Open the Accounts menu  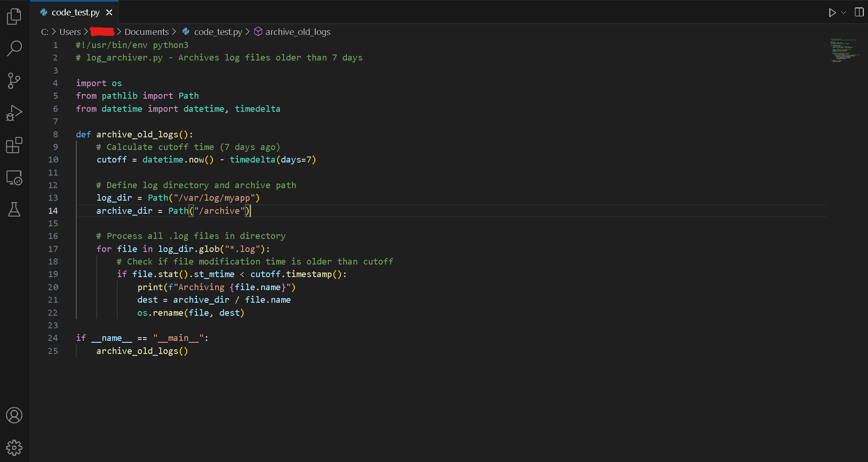pyautogui.click(x=14, y=415)
